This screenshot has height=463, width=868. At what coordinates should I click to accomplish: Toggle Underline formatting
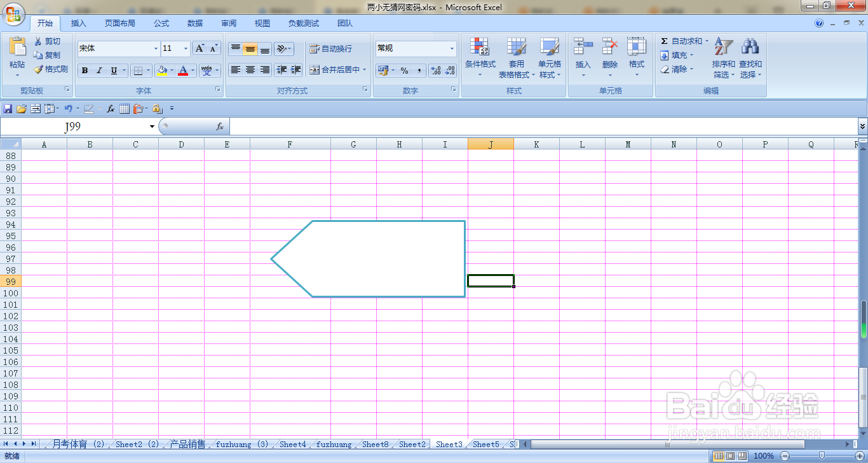[114, 71]
